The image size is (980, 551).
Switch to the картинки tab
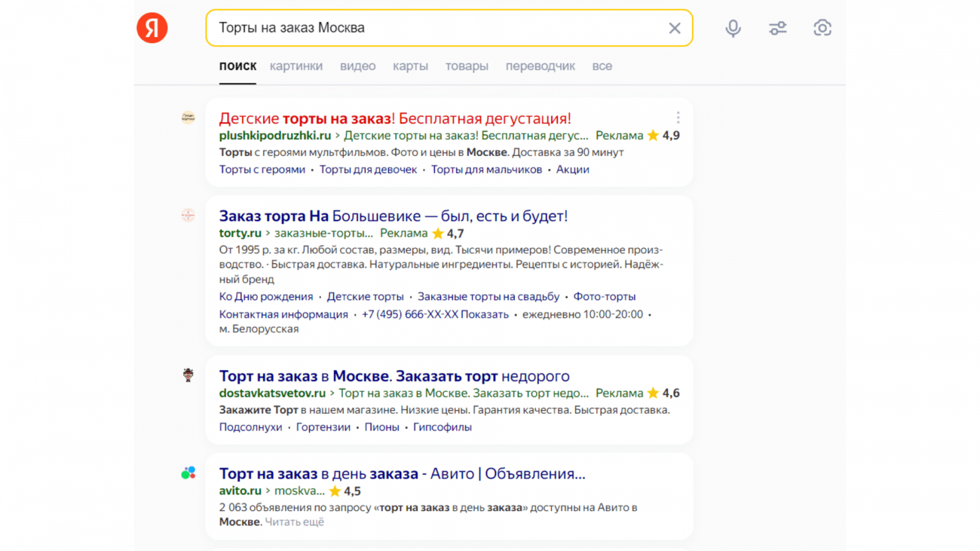click(x=296, y=66)
